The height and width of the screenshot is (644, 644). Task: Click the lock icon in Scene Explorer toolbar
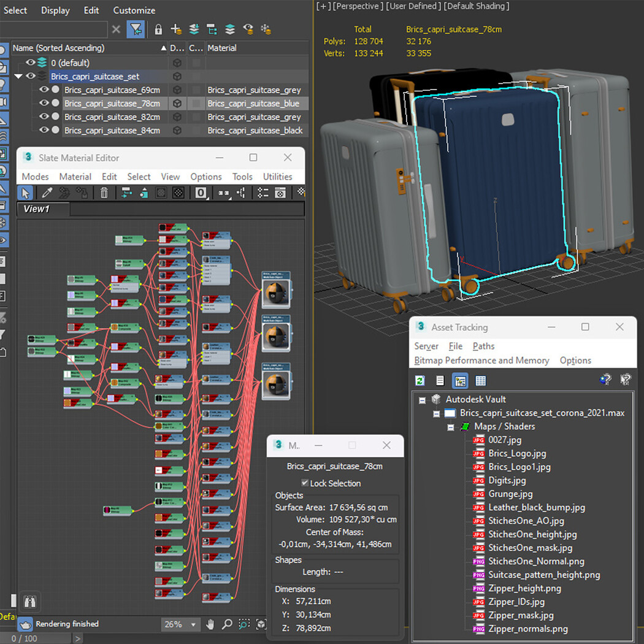click(x=158, y=29)
